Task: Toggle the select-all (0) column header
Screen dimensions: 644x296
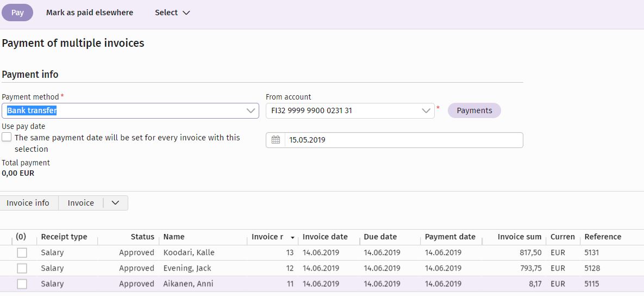Action: click(21, 237)
